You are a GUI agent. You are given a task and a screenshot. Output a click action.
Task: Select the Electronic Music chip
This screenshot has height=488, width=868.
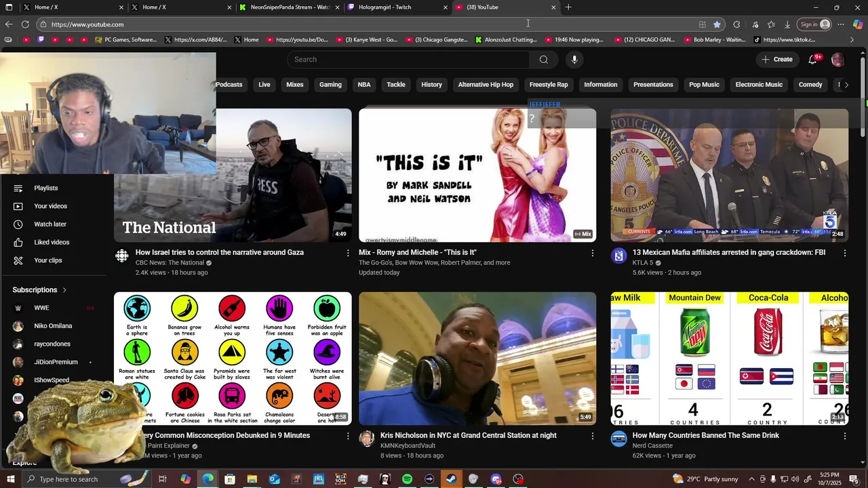[759, 85]
